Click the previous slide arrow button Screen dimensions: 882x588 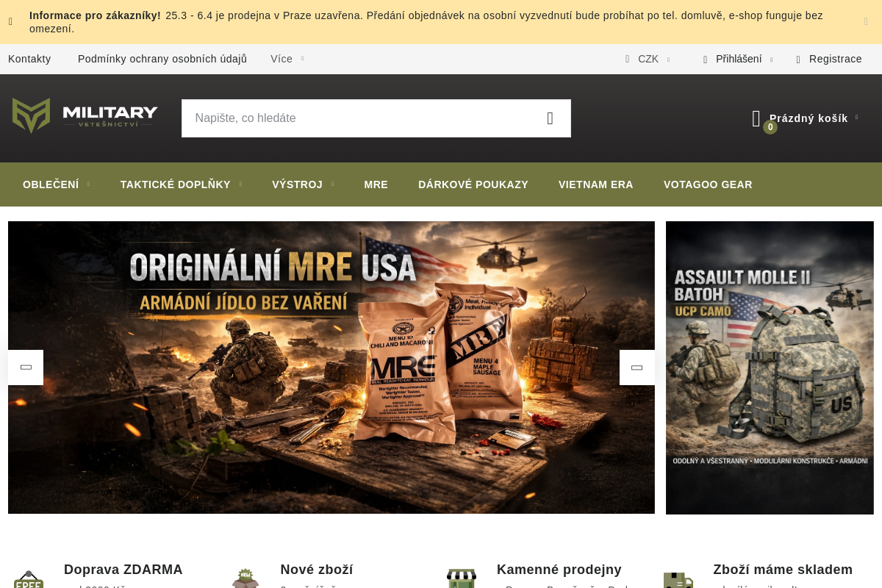coord(26,367)
